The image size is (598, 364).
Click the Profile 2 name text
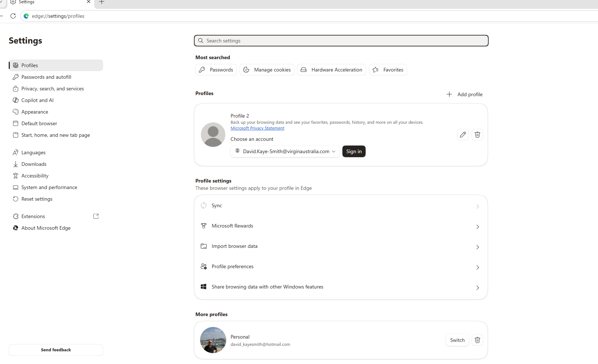(240, 116)
